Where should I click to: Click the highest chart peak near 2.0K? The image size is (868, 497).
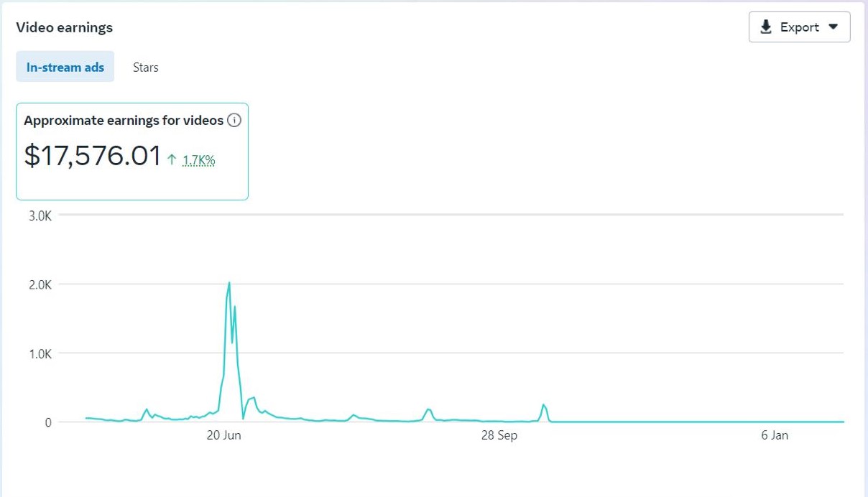pyautogui.click(x=229, y=283)
